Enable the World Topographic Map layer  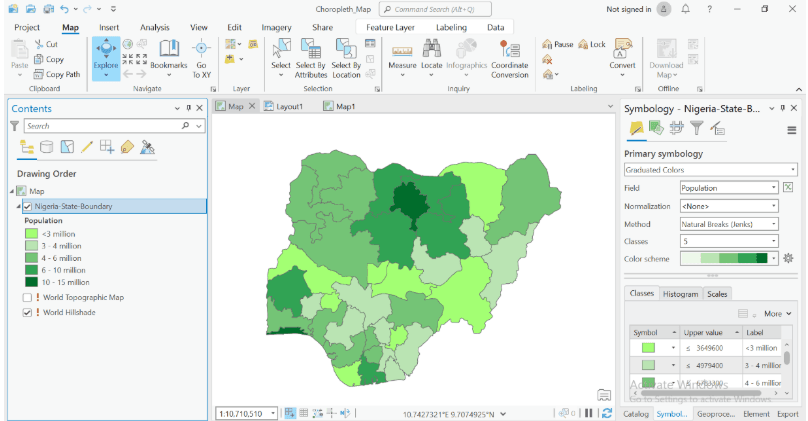point(28,297)
